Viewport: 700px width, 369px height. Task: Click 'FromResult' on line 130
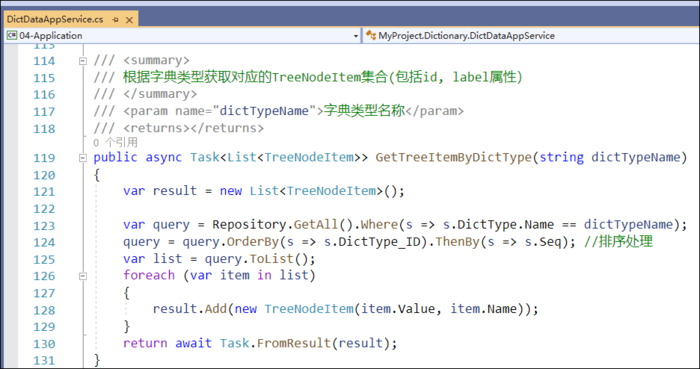click(x=294, y=343)
